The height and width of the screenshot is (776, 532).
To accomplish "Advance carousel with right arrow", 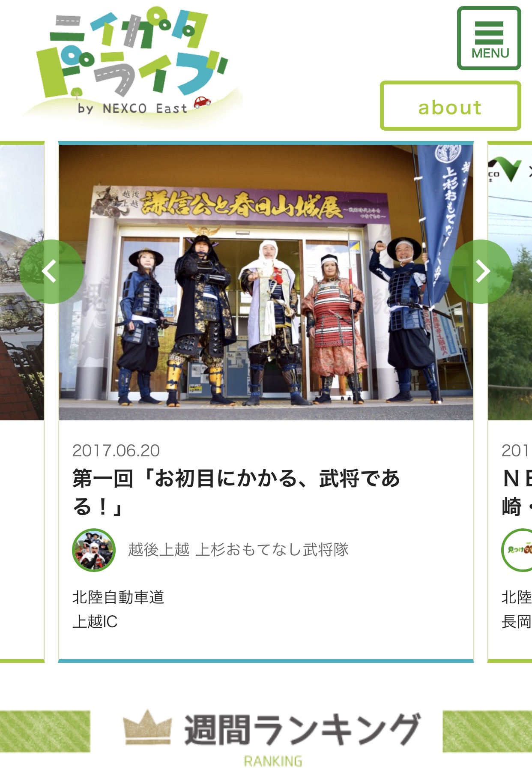I will coord(481,271).
